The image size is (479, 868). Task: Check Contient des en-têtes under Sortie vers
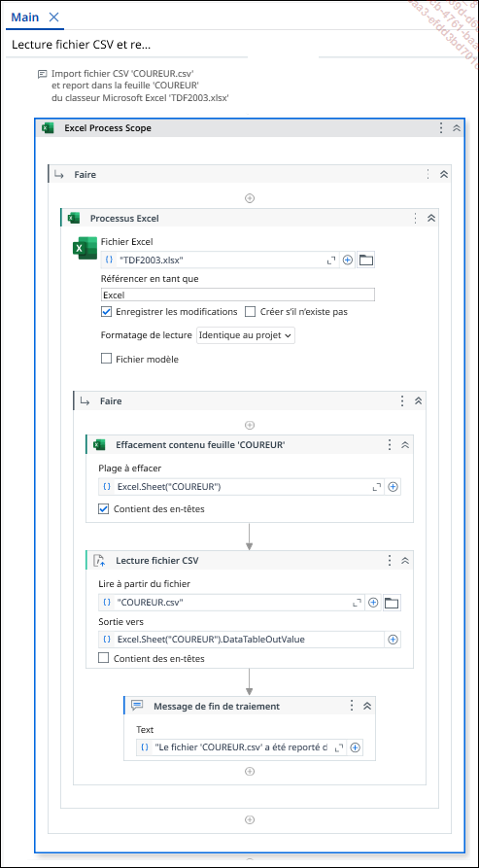[103, 658]
